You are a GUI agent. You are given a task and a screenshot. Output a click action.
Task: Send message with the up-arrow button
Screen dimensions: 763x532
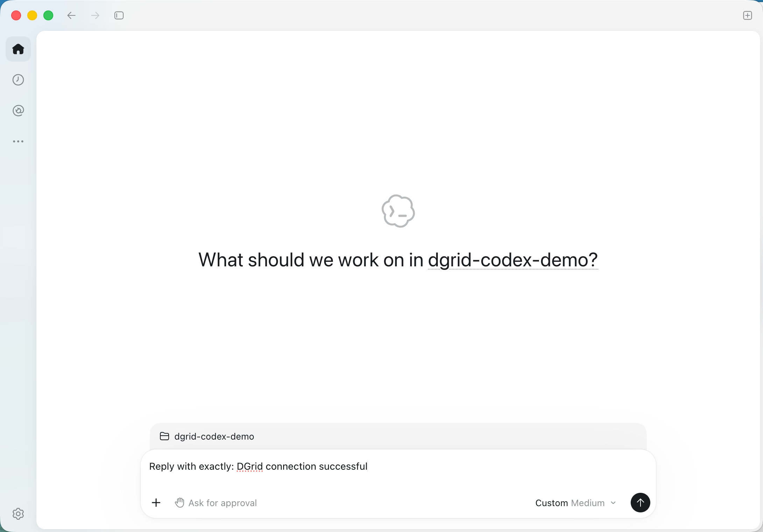click(640, 503)
